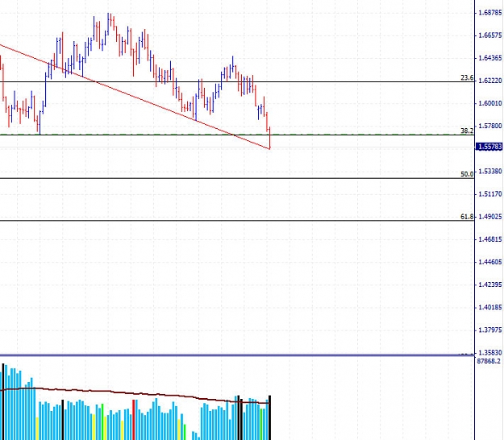Click the 23.6 Fibonacci level label
The height and width of the screenshot is (440, 504).
[x=467, y=77]
